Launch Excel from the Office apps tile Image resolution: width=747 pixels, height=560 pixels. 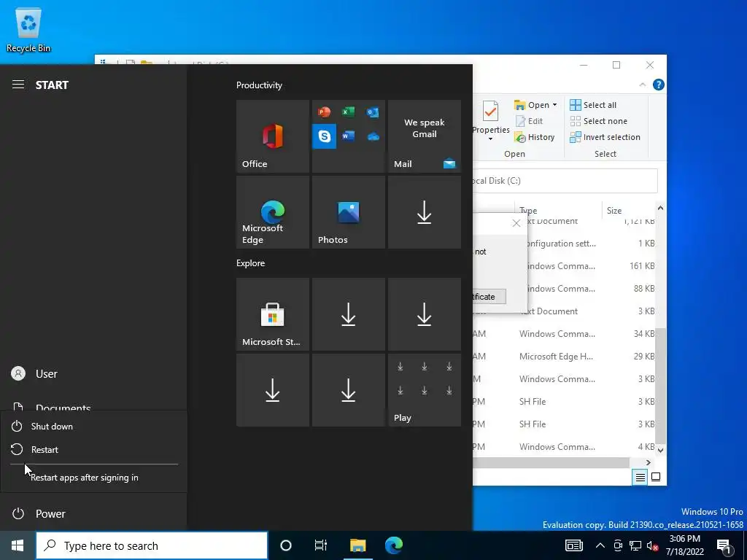[348, 112]
